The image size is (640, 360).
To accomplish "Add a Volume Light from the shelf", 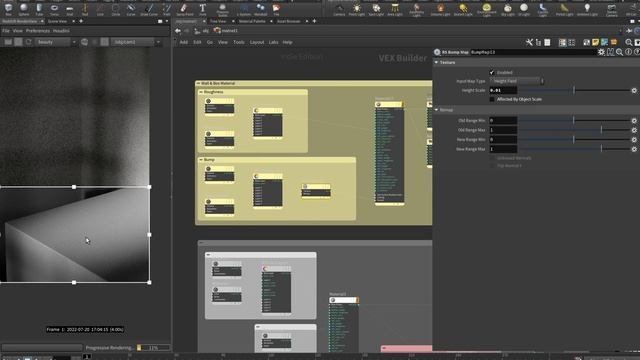I will [x=440, y=9].
